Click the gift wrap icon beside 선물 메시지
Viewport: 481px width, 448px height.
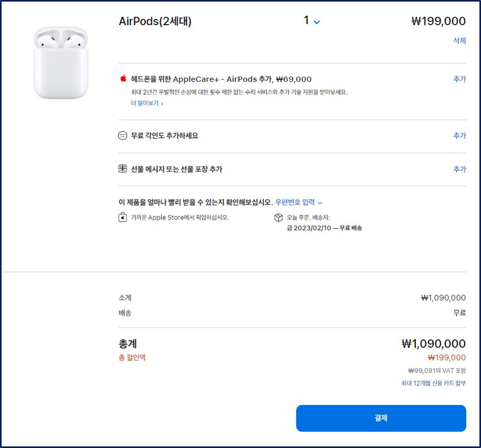point(122,169)
